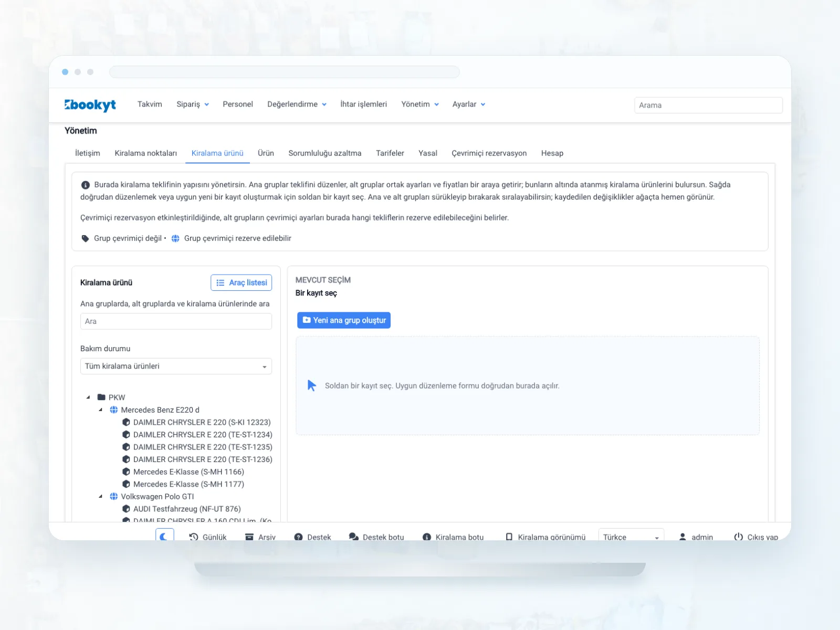Click Çıkış yap power icon
840x630 pixels.
coord(739,537)
